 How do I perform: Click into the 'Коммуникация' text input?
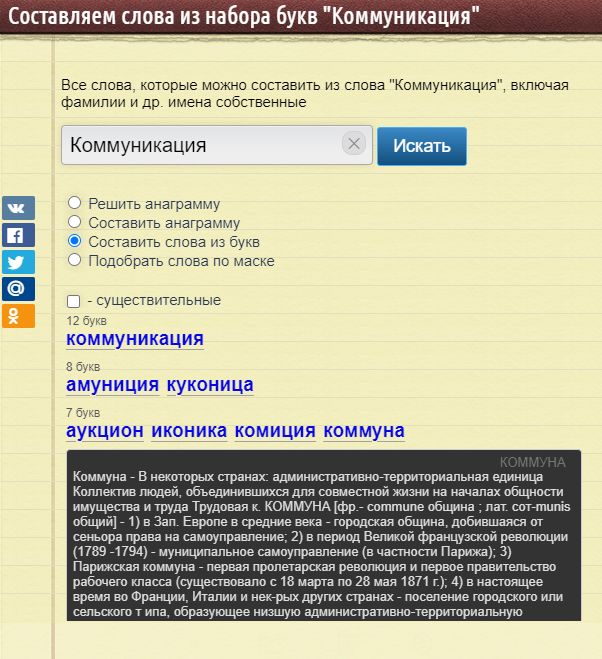coord(200,145)
